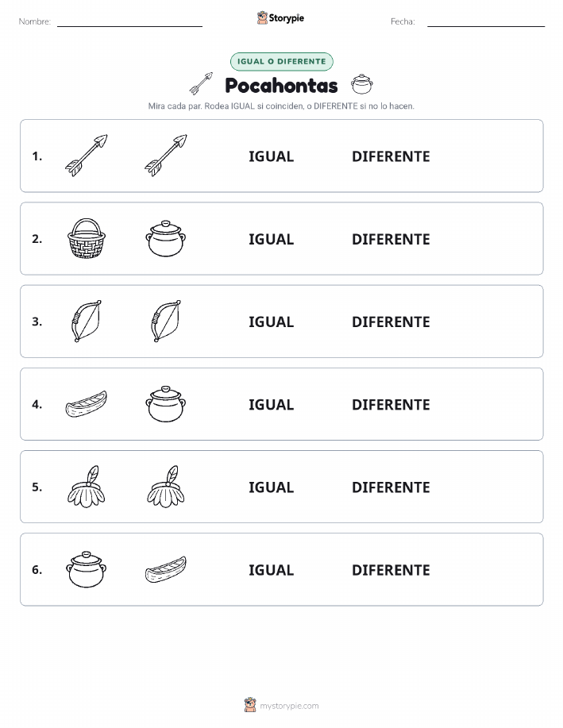Click the first arrow picture in row 1
Screen dimensions: 563x728
click(87, 156)
